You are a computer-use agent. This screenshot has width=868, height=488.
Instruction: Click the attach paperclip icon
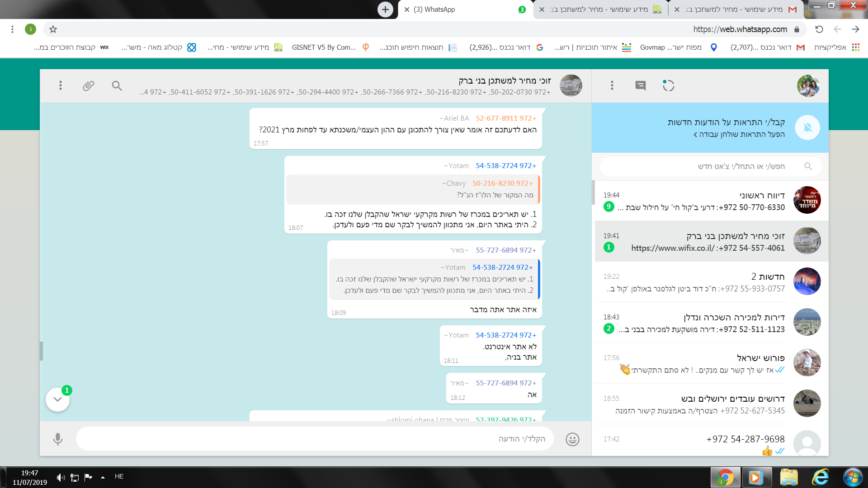[89, 85]
